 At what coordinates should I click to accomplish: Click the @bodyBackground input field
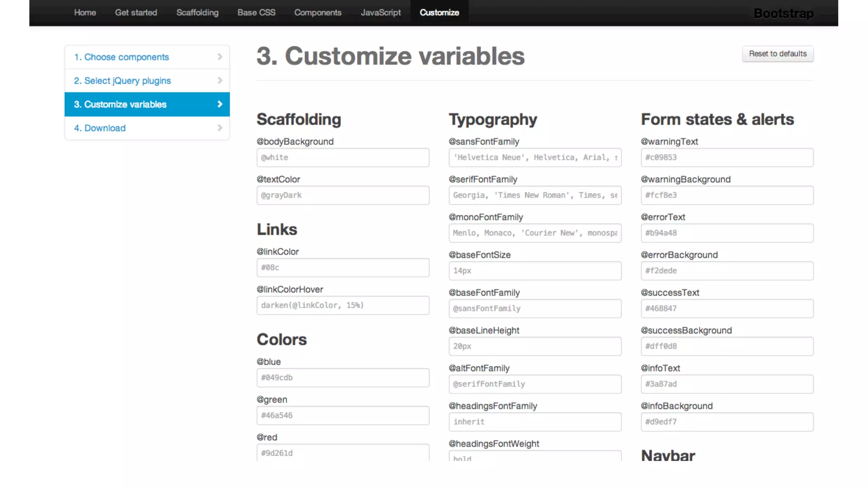[x=342, y=158]
